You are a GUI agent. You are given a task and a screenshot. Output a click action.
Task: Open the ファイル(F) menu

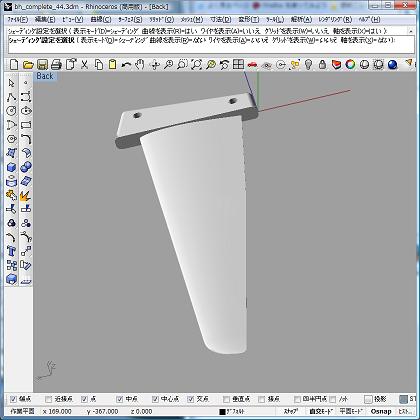click(18, 20)
